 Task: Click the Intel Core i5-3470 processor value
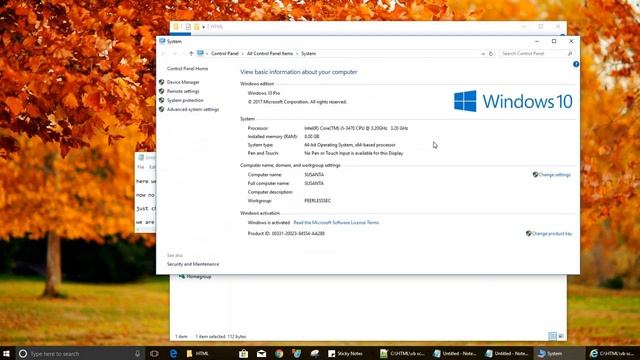pyautogui.click(x=356, y=128)
